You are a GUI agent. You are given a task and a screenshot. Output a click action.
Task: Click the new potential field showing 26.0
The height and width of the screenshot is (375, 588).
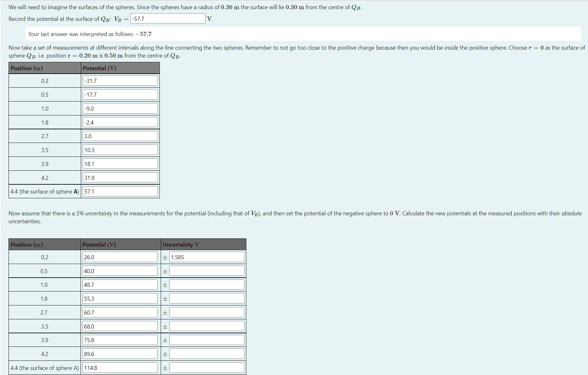coord(120,257)
